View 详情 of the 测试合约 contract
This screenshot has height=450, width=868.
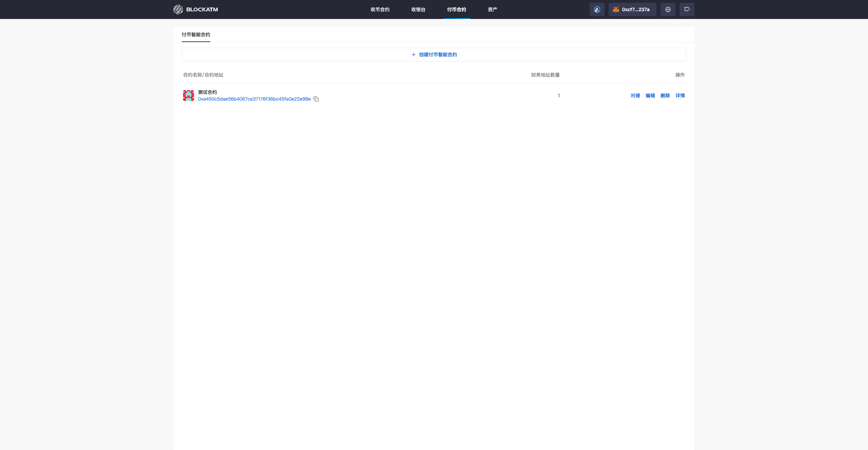[x=680, y=96]
